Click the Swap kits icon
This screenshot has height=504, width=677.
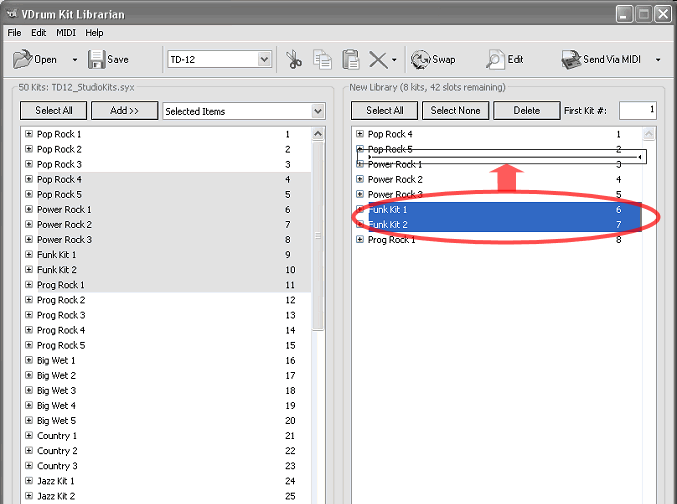(420, 60)
